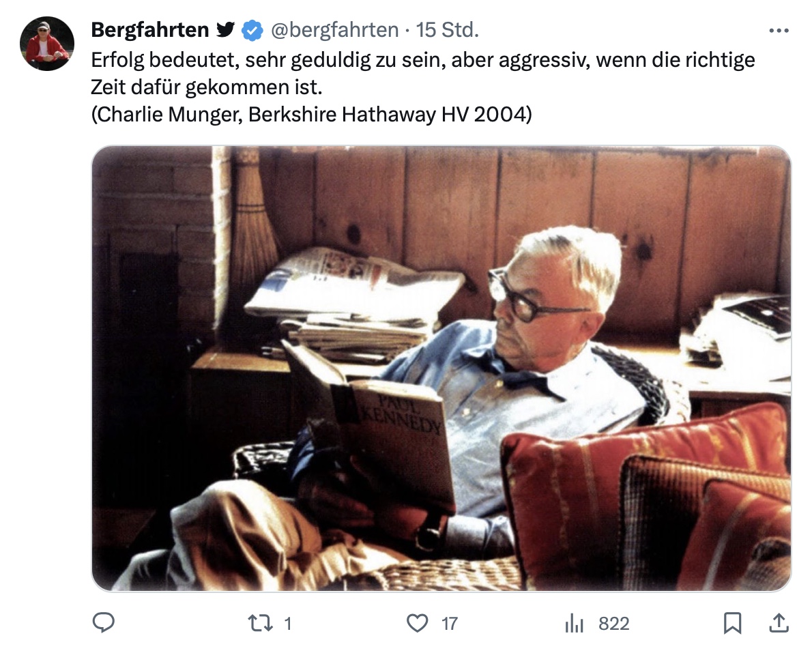The height and width of the screenshot is (651, 812).
Task: Enlarge the photo of the man reading
Action: [441, 368]
